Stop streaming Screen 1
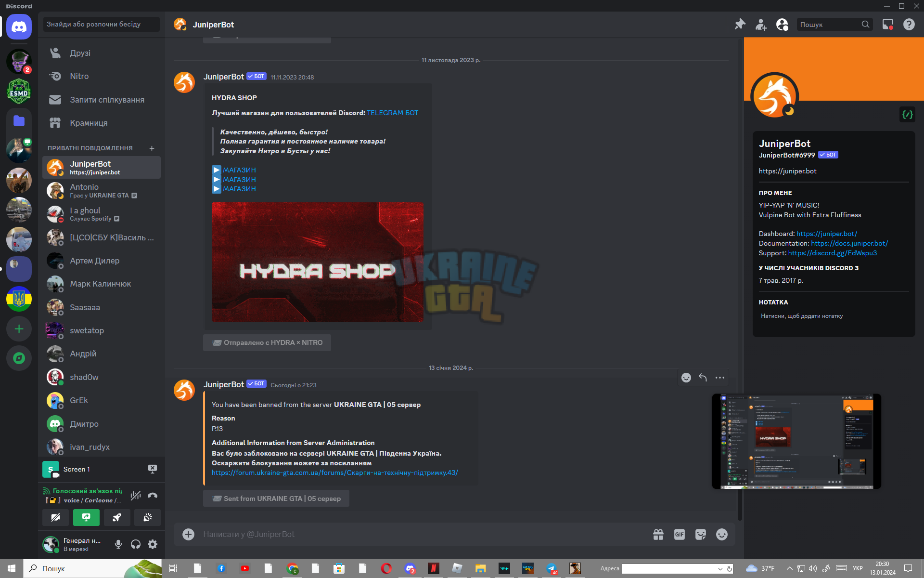Viewport: 924px width, 578px height. click(x=152, y=469)
